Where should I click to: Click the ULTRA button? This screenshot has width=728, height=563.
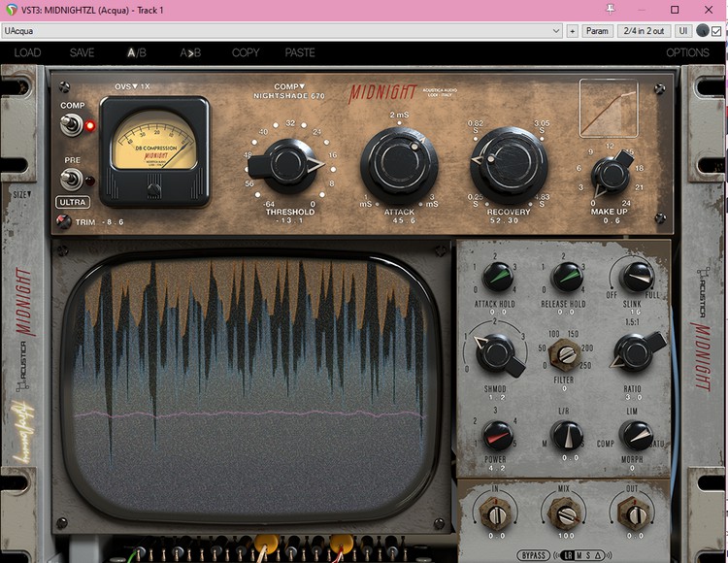73,202
